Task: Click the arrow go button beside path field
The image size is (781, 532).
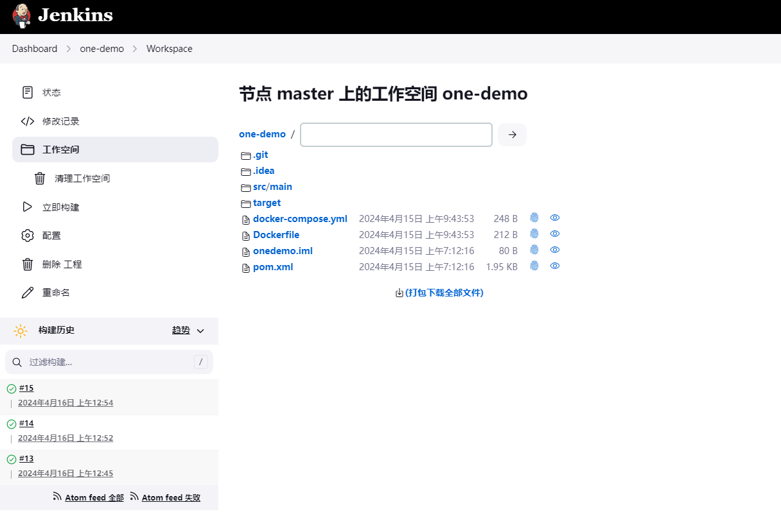Action: 513,135
